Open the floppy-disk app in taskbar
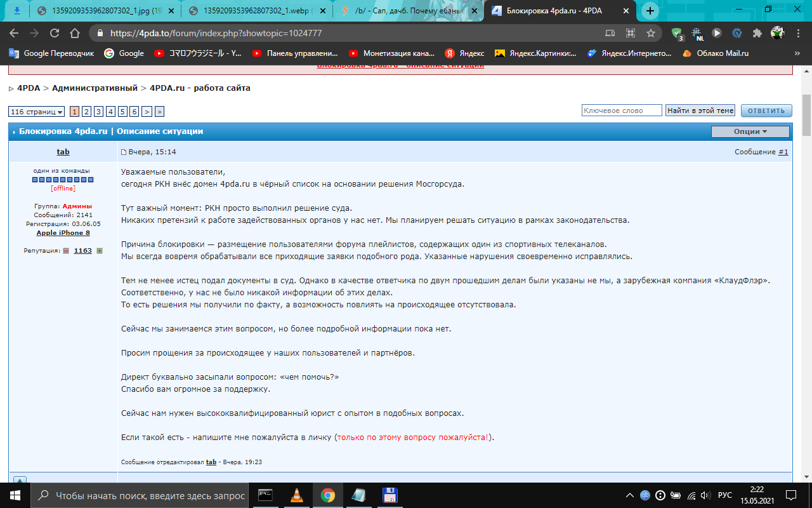This screenshot has width=812, height=508. point(390,495)
